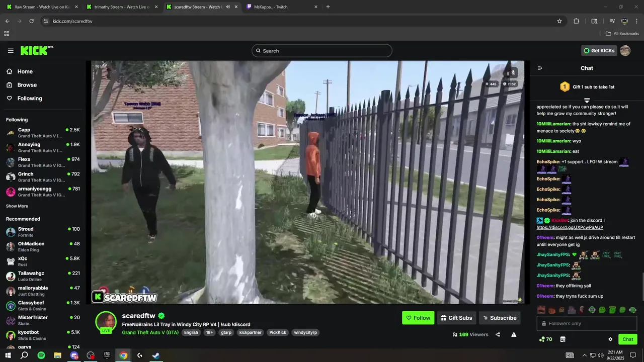Open the discord.gg/JXPcwPaAUP link in chat

570,227
